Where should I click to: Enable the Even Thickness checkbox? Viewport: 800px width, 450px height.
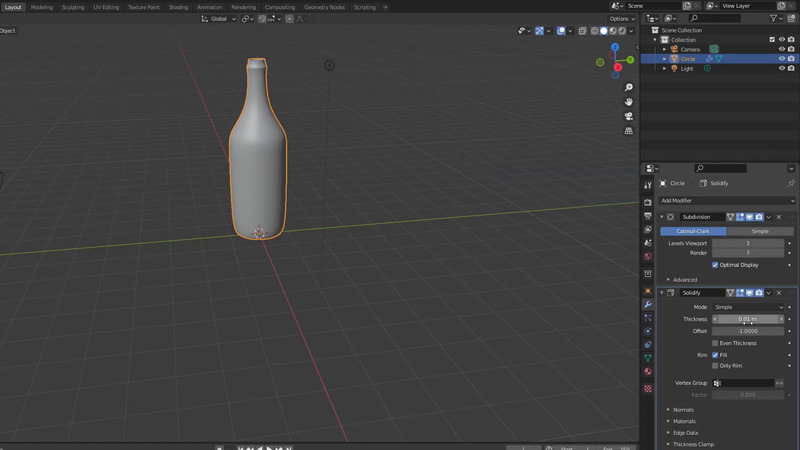click(715, 343)
